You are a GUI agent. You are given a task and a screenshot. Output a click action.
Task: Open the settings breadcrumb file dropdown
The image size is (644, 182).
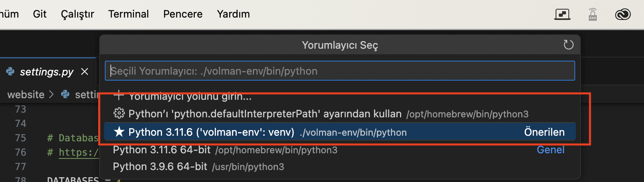click(80, 95)
